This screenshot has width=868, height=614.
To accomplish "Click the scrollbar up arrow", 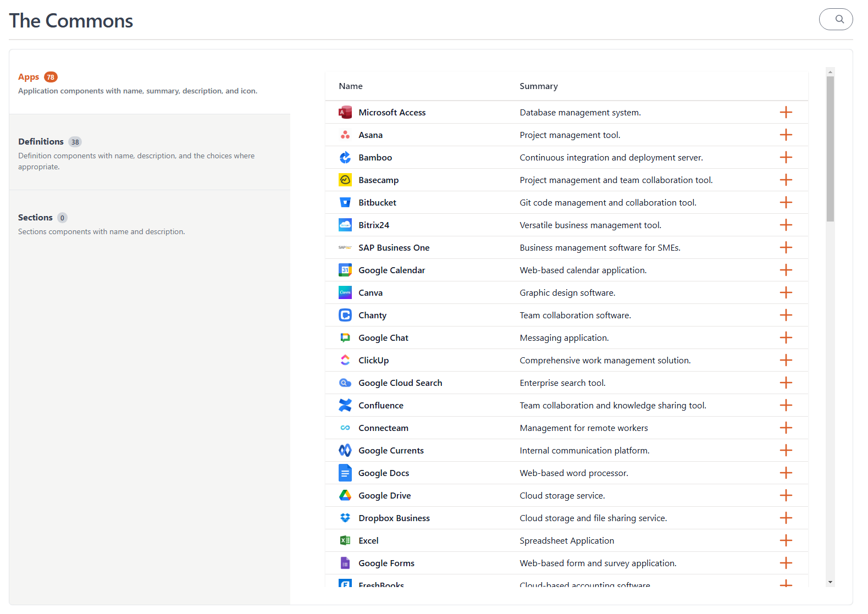I will (830, 72).
